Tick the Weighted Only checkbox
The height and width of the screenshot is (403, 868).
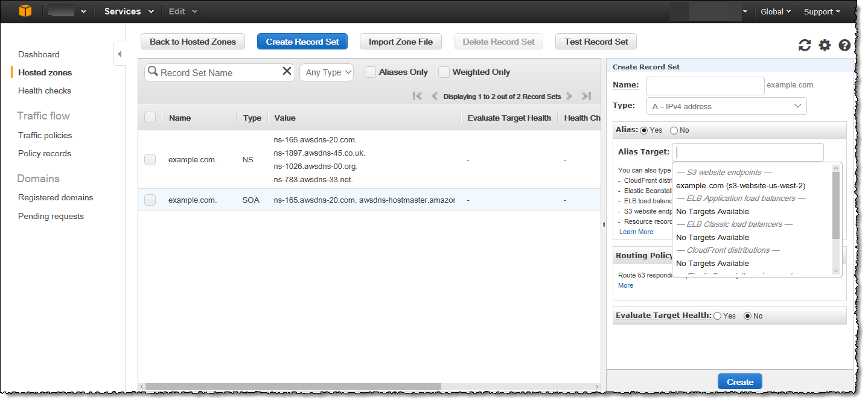tap(444, 72)
